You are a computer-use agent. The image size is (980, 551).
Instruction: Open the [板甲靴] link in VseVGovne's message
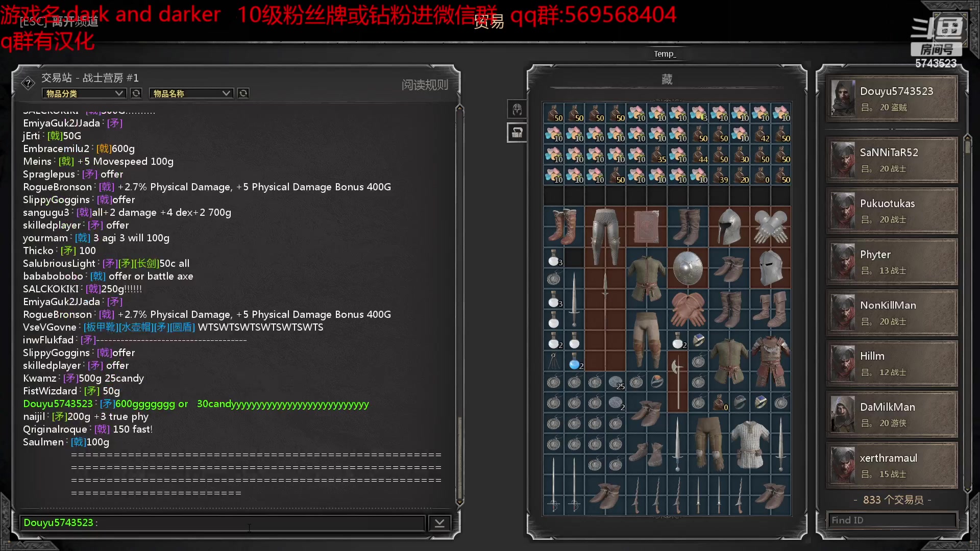point(101,328)
